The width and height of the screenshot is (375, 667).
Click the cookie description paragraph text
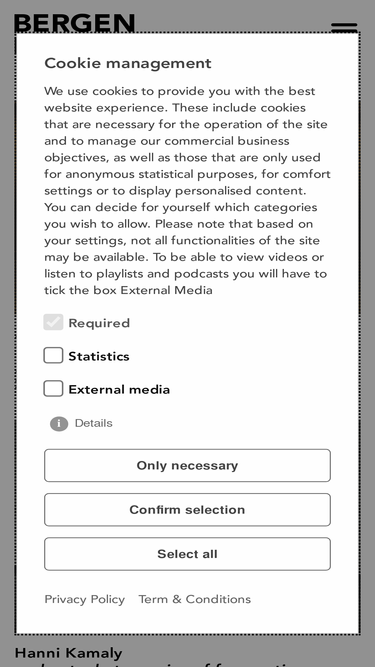[x=187, y=190]
